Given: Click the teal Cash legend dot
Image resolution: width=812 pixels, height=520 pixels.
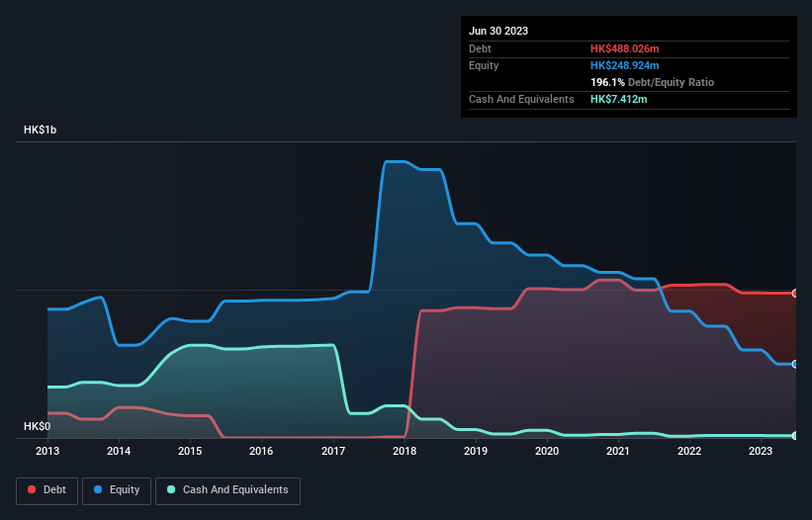Looking at the screenshot, I should pyautogui.click(x=171, y=489).
